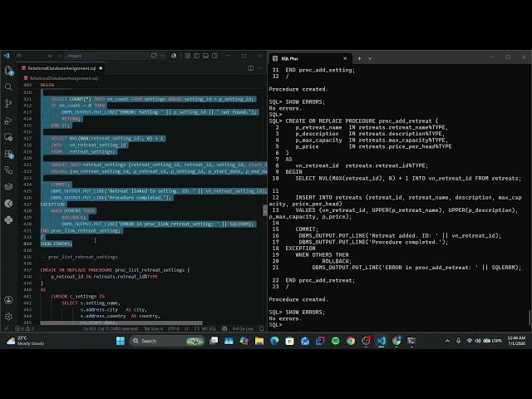Open VS Code notifications bell

tap(261, 328)
